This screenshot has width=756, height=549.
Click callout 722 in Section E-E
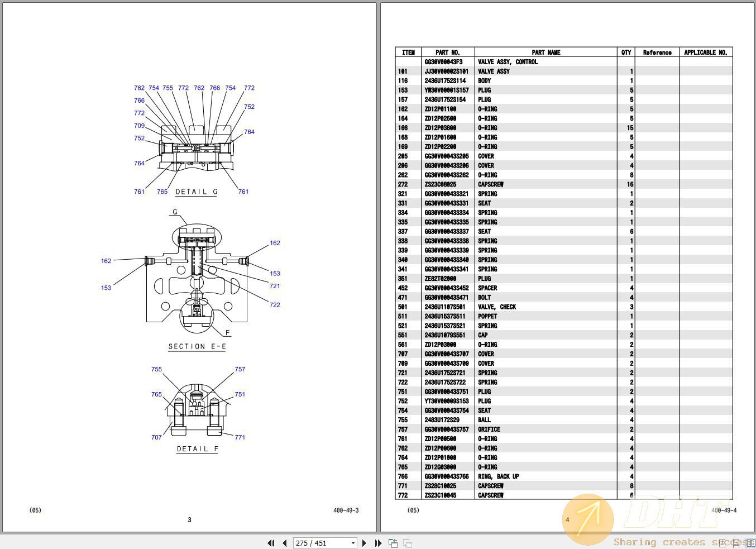coord(275,305)
